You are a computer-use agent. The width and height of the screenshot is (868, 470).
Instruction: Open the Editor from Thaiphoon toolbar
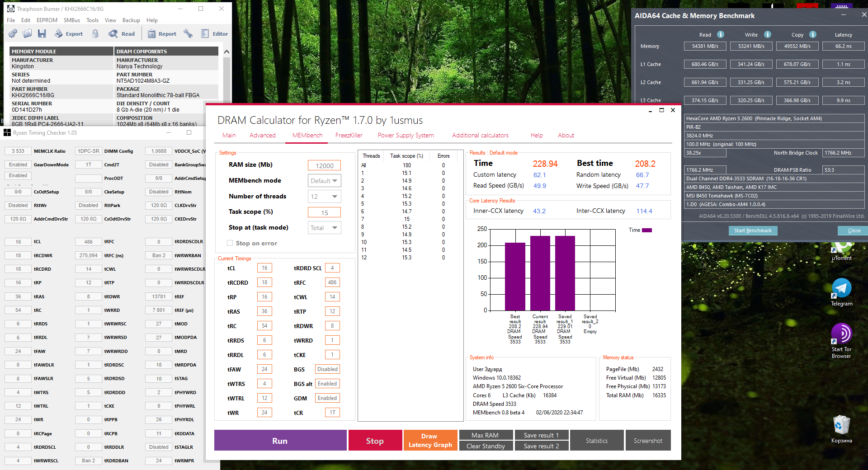[x=214, y=33]
